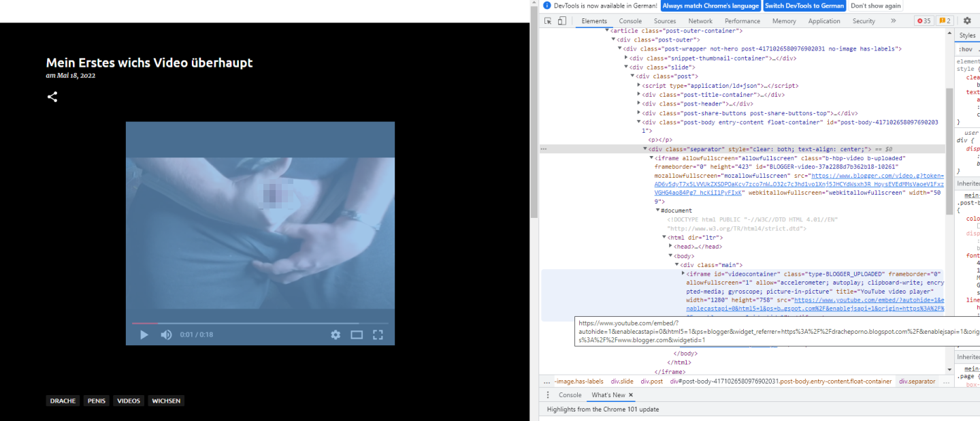Dismiss banner with Don't show again
Viewport: 980px width, 421px height.
[x=876, y=5]
